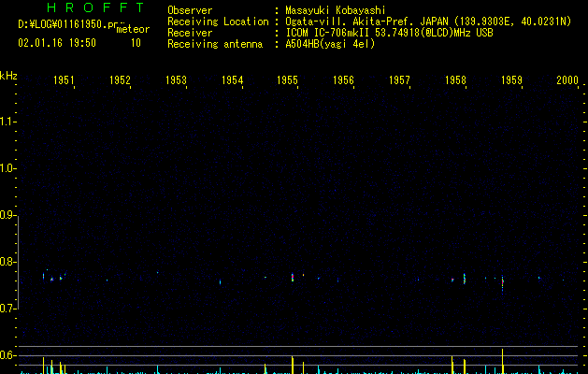This screenshot has width=588, height=374.
Task: Click time axis marker 2000
Action: [x=567, y=79]
